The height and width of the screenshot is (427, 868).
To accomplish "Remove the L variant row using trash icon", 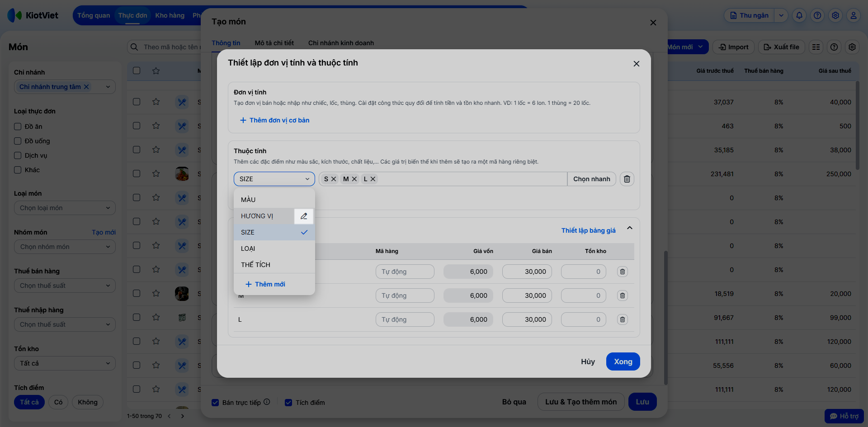I will point(622,319).
